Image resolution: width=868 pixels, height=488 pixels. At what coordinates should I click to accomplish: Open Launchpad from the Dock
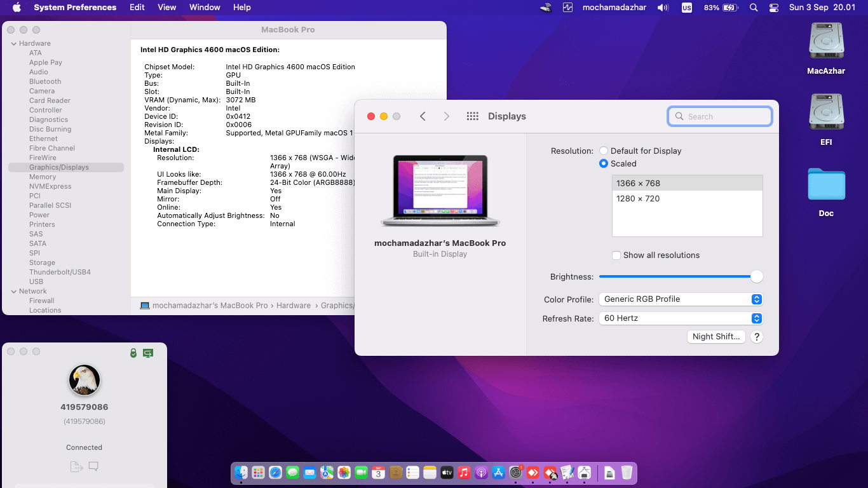[258, 473]
